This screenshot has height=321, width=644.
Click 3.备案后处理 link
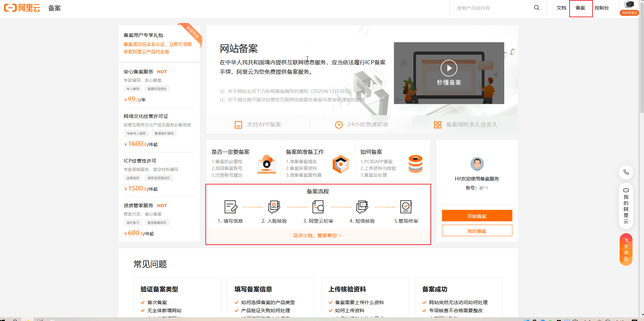coord(374,175)
